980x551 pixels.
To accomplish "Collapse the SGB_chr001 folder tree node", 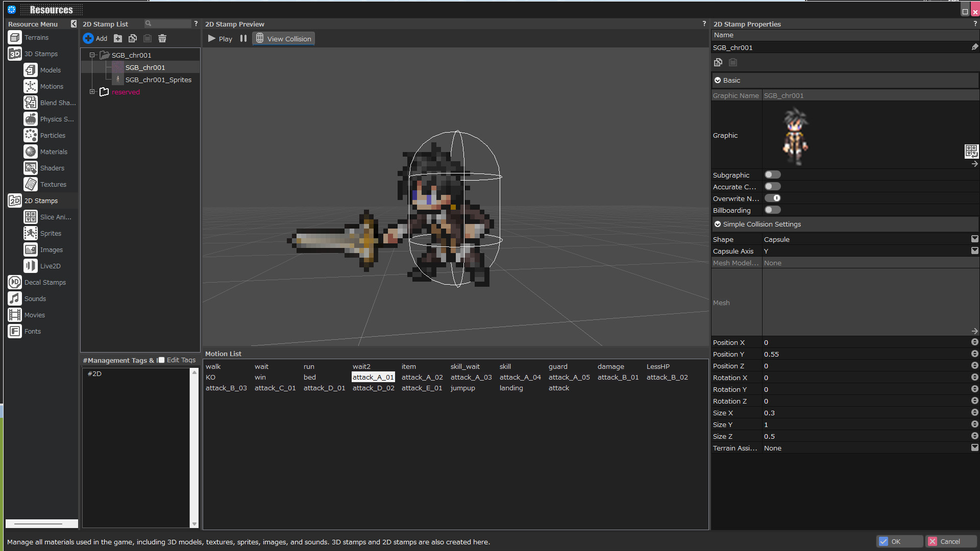I will pos(92,55).
